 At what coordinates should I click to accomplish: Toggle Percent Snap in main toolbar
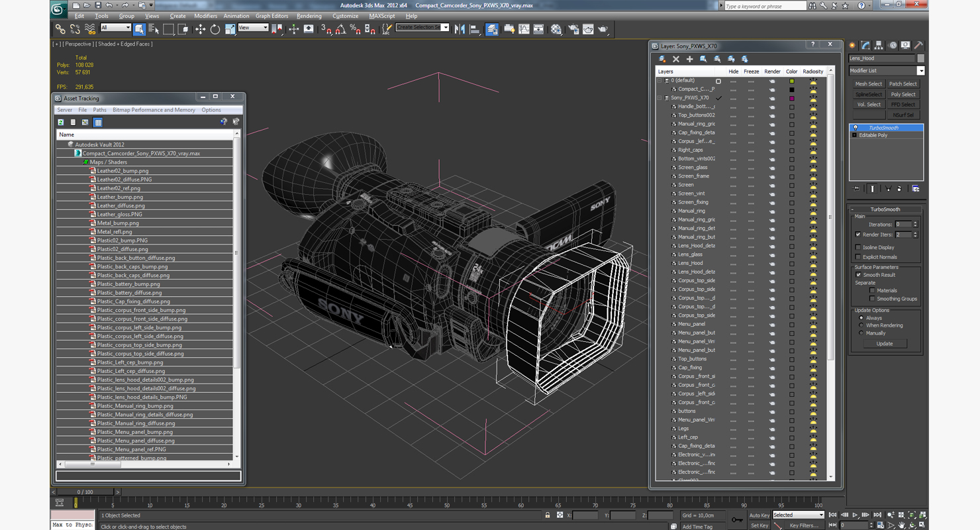[355, 29]
